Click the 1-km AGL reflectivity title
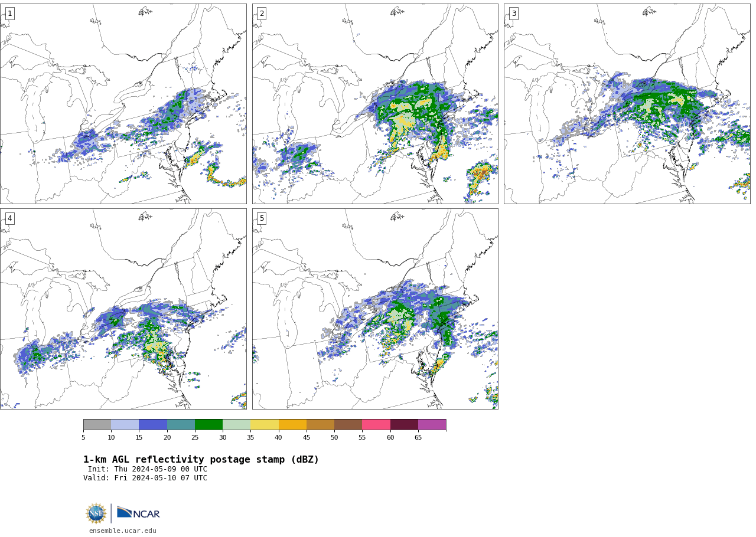Image resolution: width=756 pixels, height=537 pixels. [201, 460]
